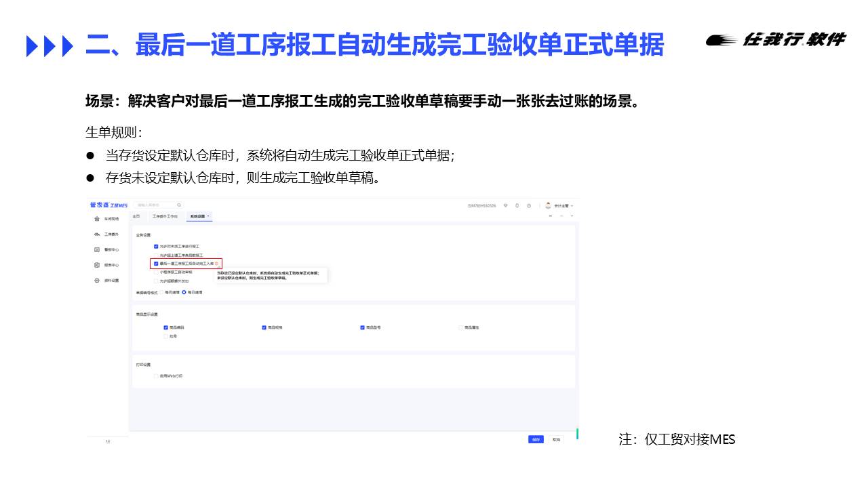The height and width of the screenshot is (488, 868).
Task: Open 工序委外 via its sidebar icon
Action: [x=98, y=234]
